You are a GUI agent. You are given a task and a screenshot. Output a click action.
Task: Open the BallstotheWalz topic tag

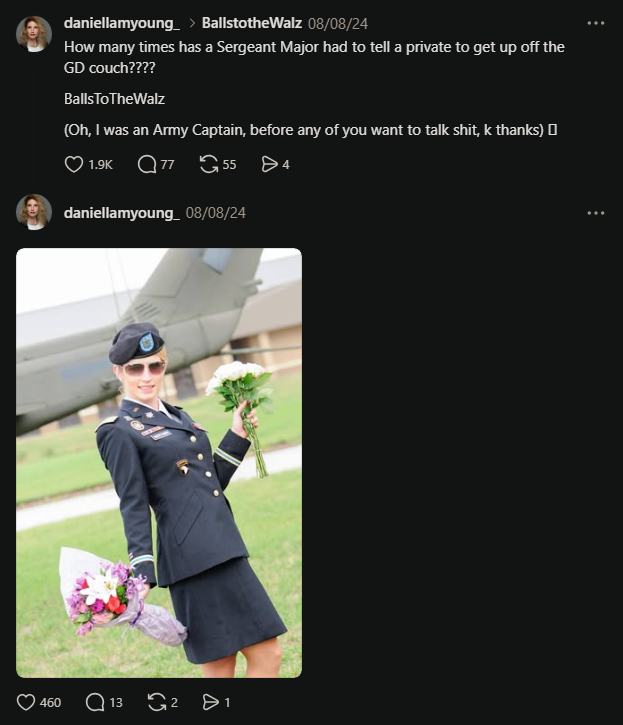tap(252, 23)
